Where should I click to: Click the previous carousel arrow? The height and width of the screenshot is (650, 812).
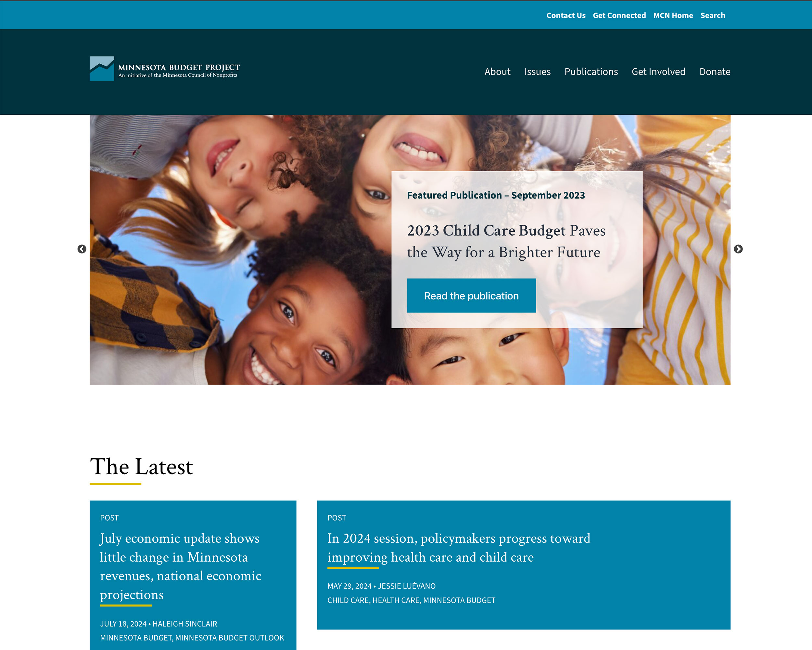(82, 249)
